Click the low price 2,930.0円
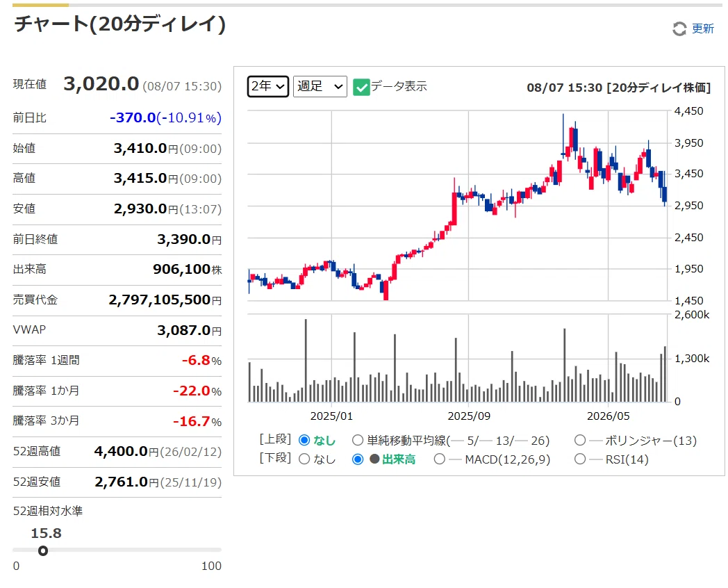The image size is (728, 588). [146, 209]
